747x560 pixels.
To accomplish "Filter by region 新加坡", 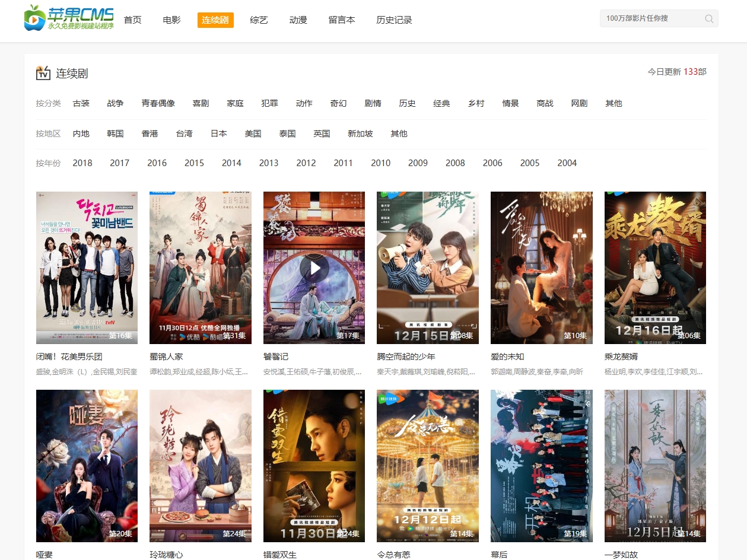I will pyautogui.click(x=361, y=133).
